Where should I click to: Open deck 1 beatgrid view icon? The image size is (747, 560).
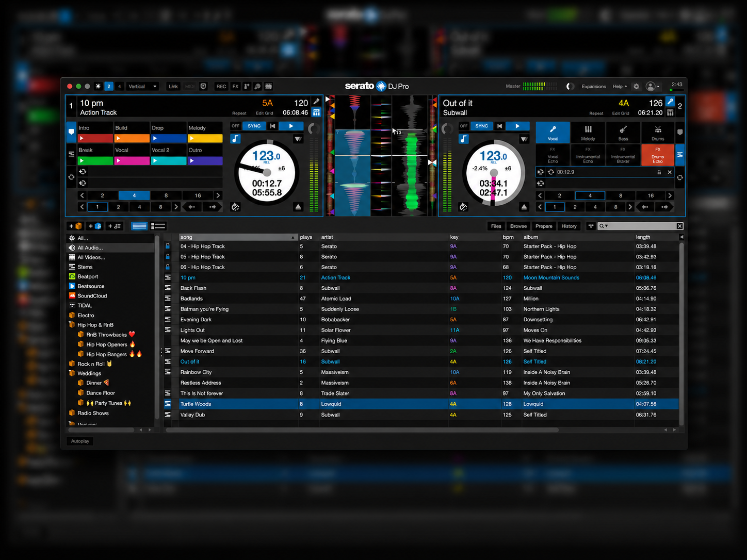317,112
